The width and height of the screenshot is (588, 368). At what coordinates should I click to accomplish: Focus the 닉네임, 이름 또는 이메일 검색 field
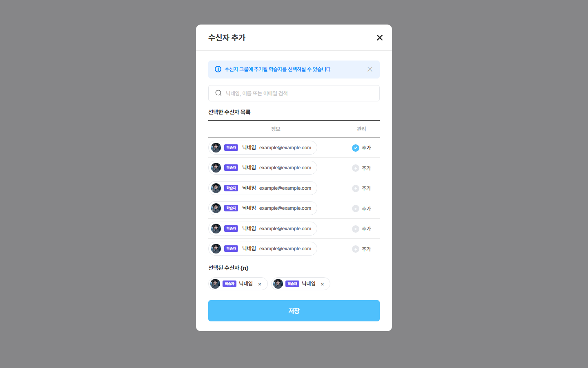click(294, 93)
